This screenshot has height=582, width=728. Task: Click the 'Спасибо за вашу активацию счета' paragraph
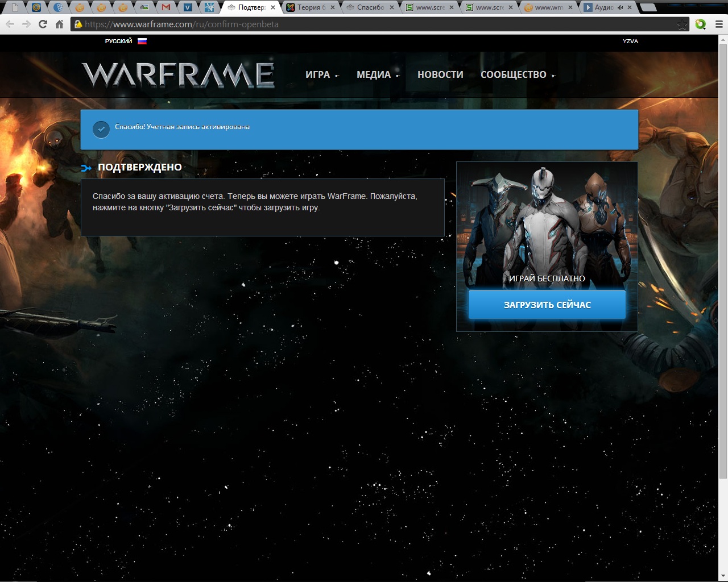coord(255,202)
